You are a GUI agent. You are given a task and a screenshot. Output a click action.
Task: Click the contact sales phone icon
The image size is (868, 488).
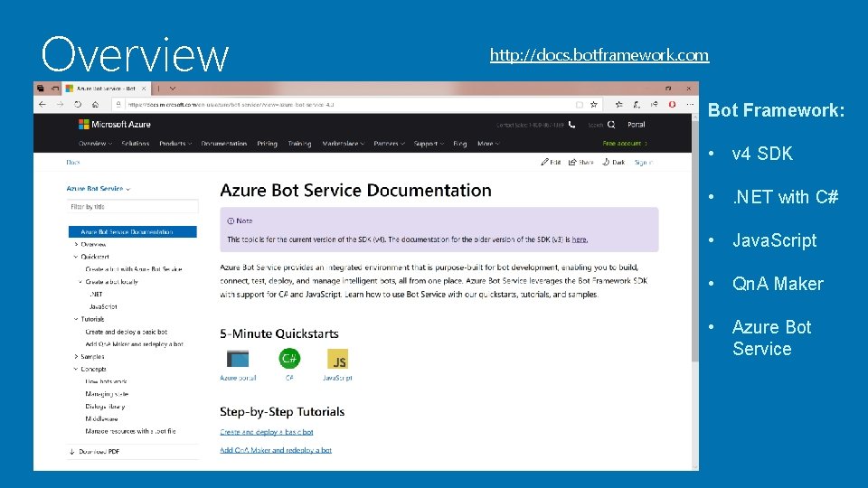(571, 125)
